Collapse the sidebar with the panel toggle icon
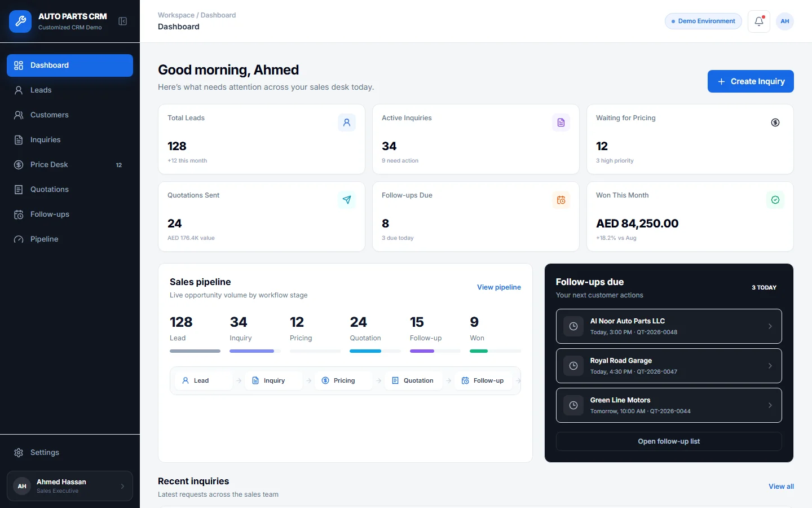 (x=122, y=21)
